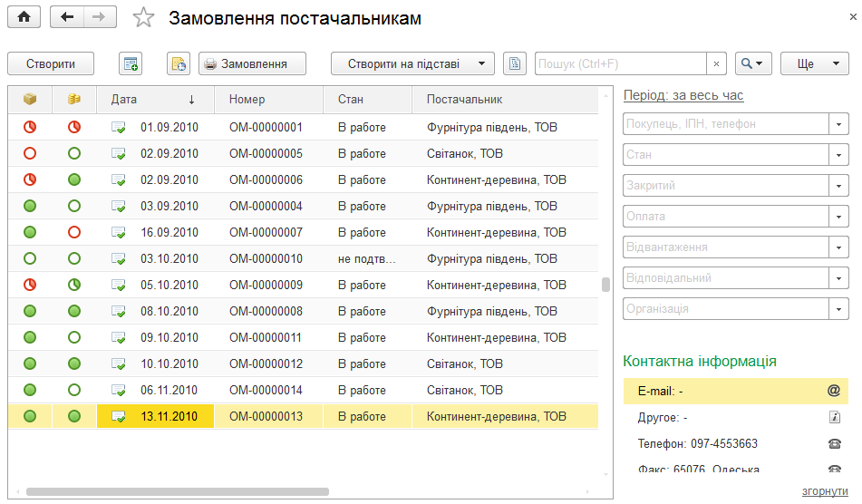Screen dimensions: 862x504
Task: Click the document with clock toolbar icon
Action: point(179,63)
